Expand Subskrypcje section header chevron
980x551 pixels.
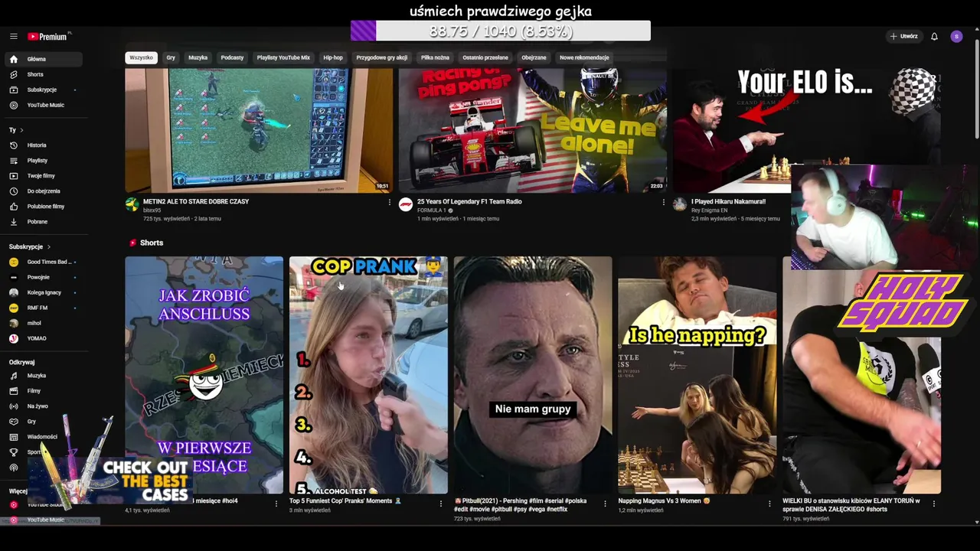[x=48, y=247]
